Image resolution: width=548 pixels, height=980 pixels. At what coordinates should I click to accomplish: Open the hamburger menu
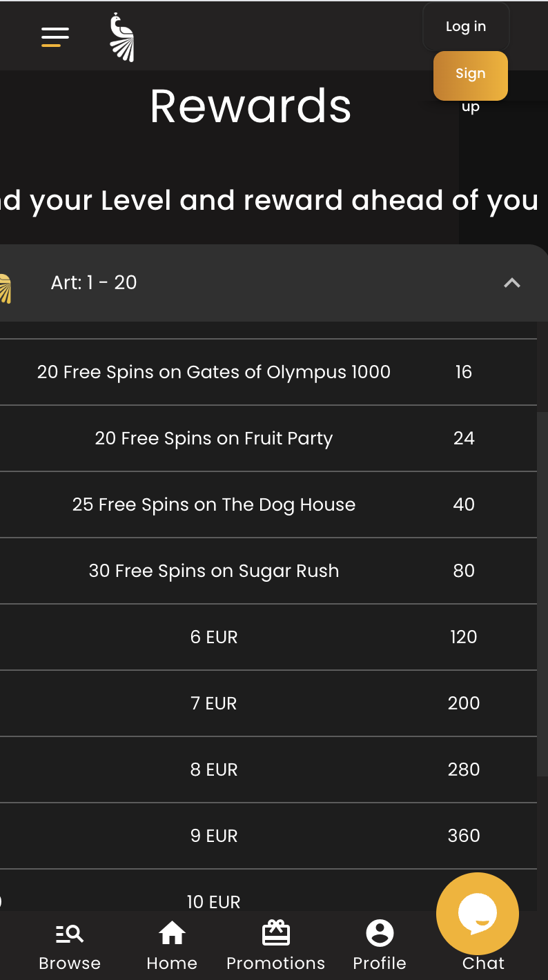(x=55, y=36)
